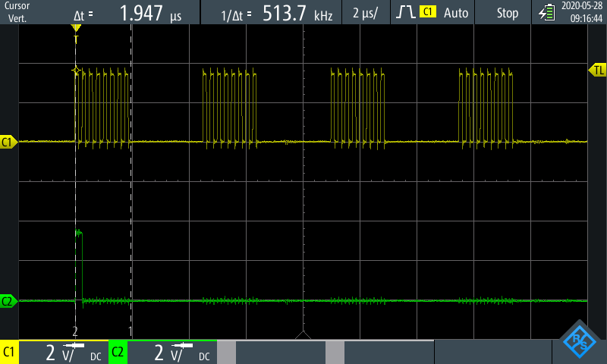607x364 pixels.
Task: Select the yellow trigger position T marker
Action: point(76,33)
